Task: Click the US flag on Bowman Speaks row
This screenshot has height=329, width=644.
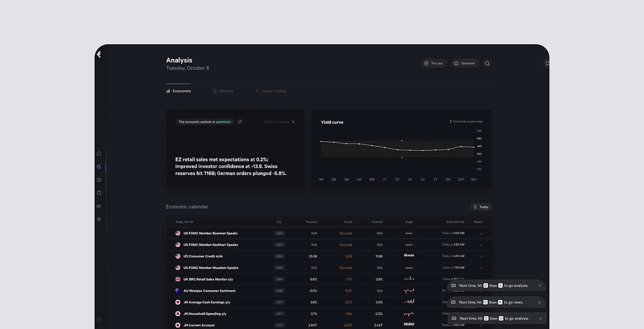Action: 178,233
